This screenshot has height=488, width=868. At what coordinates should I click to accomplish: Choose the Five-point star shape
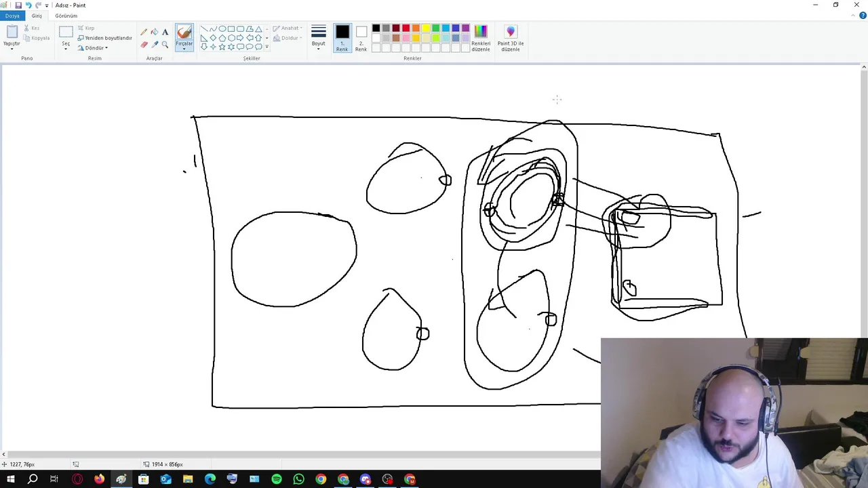222,47
